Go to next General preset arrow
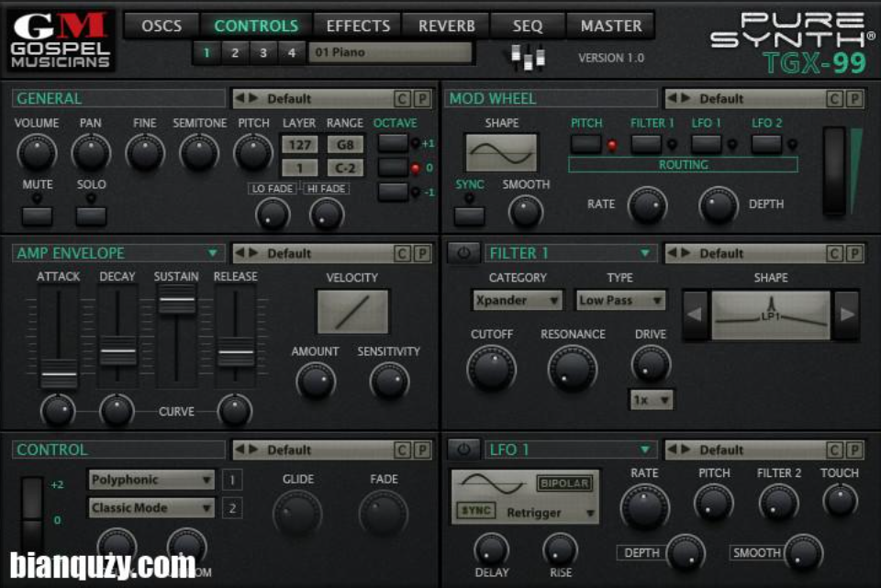Image resolution: width=881 pixels, height=588 pixels. (x=253, y=98)
